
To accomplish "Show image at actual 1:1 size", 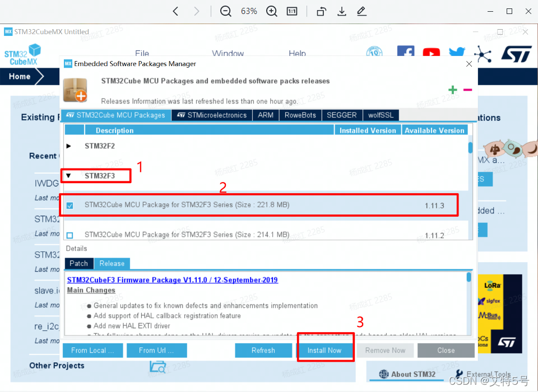I will coord(291,11).
